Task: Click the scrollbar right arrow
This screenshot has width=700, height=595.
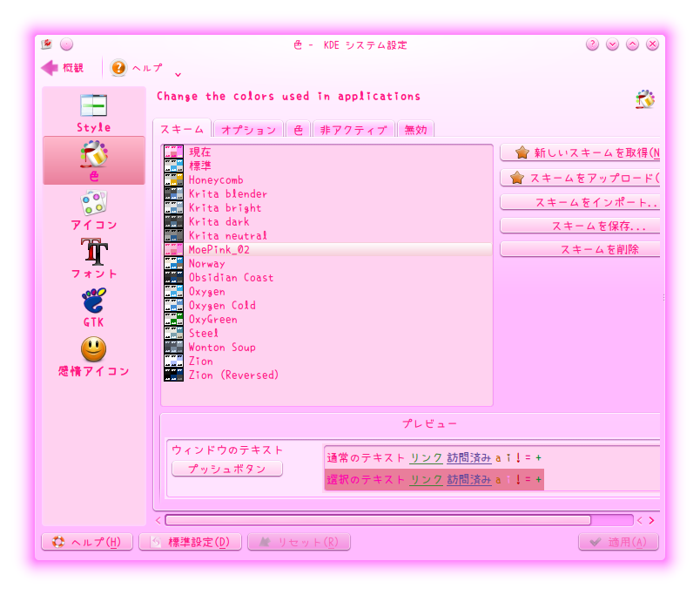Action: [x=652, y=520]
